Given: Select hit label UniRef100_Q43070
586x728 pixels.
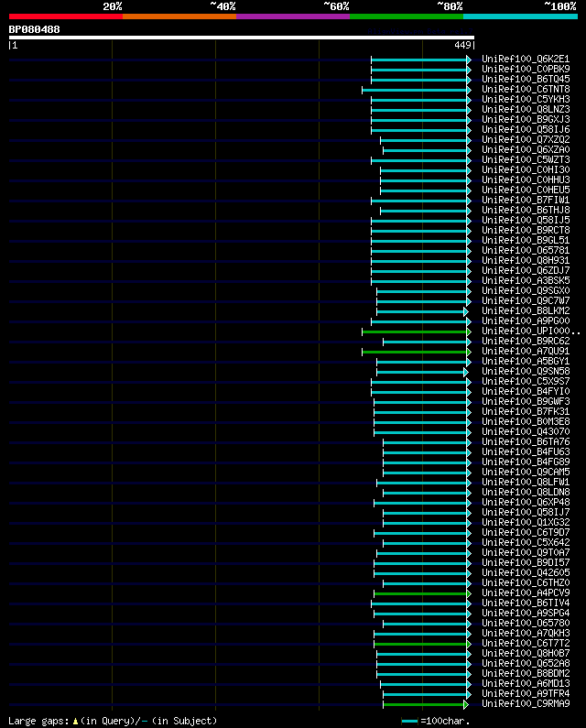Looking at the screenshot, I should (x=526, y=432).
